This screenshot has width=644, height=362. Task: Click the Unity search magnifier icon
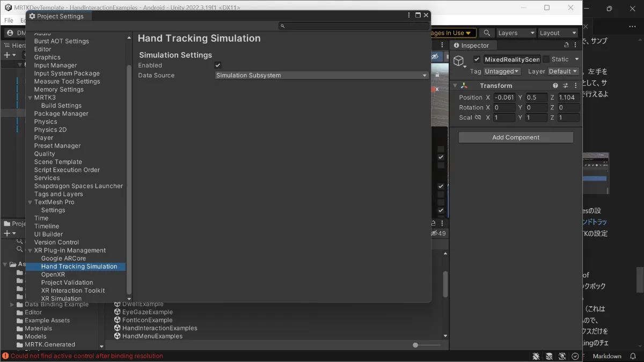(x=487, y=33)
